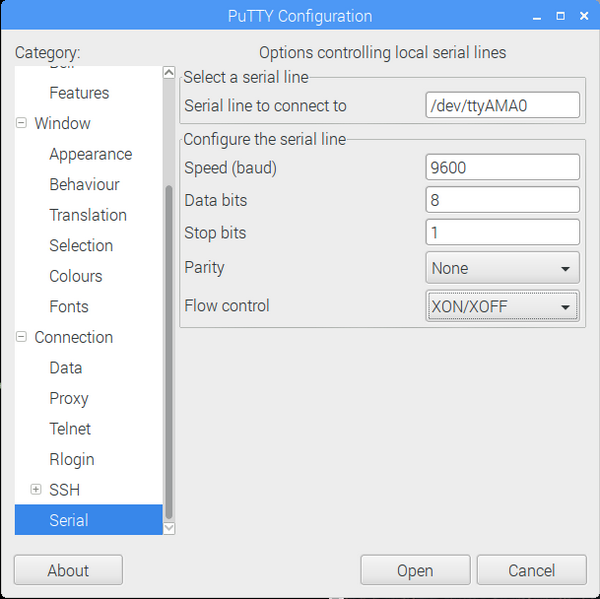Open the Flow control dropdown

click(502, 306)
